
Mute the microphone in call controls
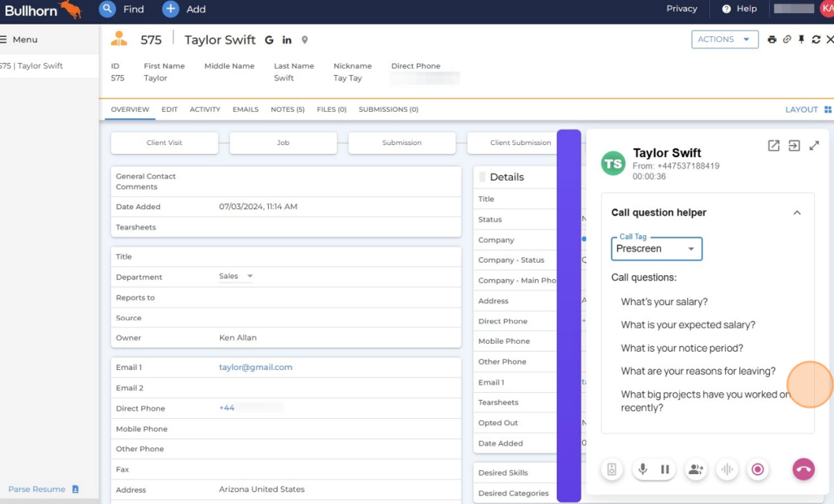coord(643,469)
